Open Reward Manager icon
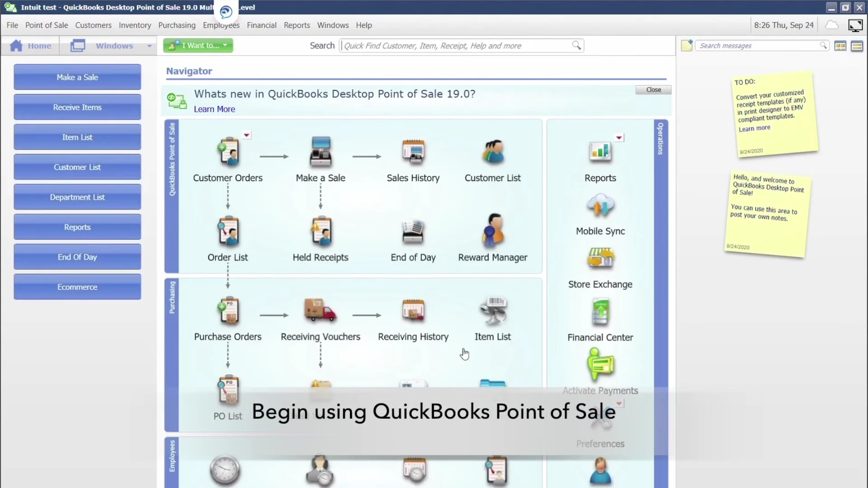Image resolution: width=868 pixels, height=488 pixels. point(493,230)
